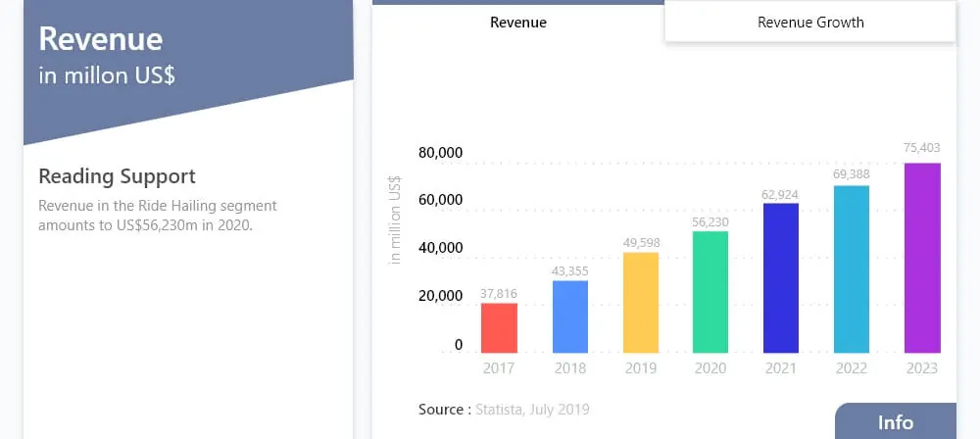Click the Ride Hailing segment description text
Viewport: 980px width, 439px height.
pyautogui.click(x=158, y=216)
